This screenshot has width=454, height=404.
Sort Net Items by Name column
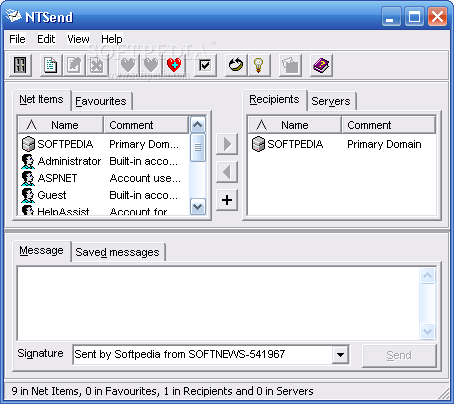point(61,125)
